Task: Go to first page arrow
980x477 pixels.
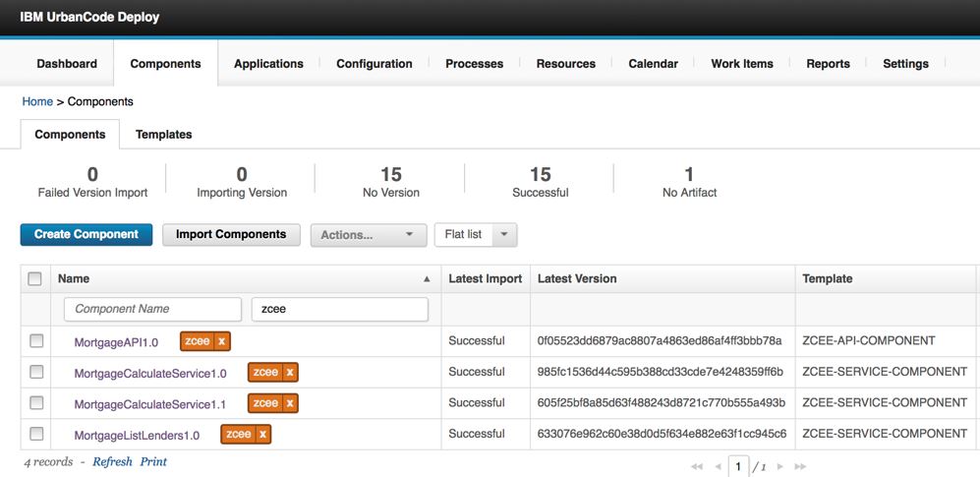Action: coord(697,466)
